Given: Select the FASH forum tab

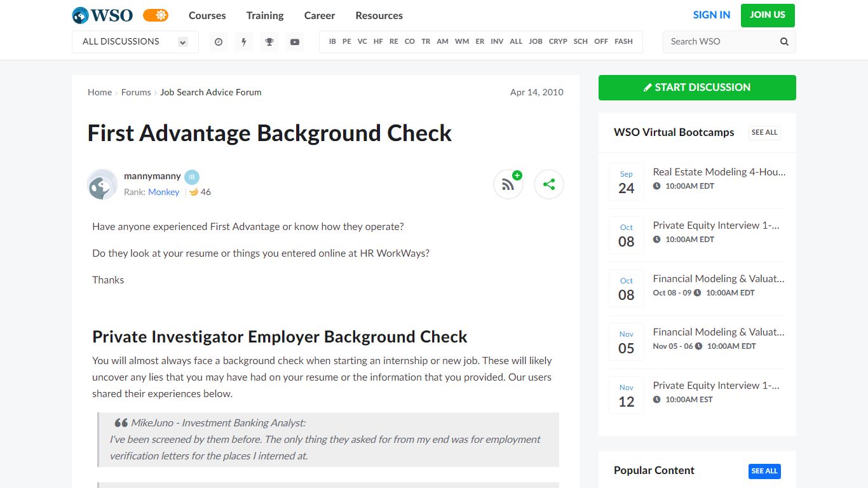Looking at the screenshot, I should [623, 41].
